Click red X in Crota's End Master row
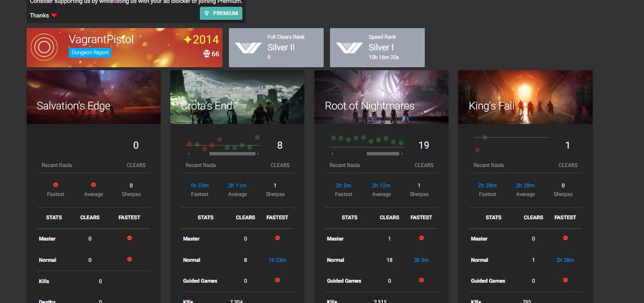Viewport: 644px width, 303px height. [277, 238]
